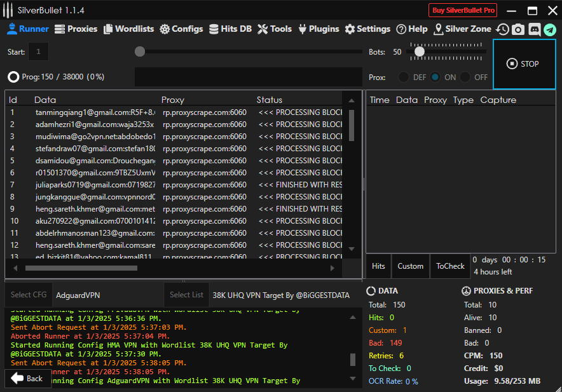
Task: Click the Start number input field
Action: tap(39, 51)
